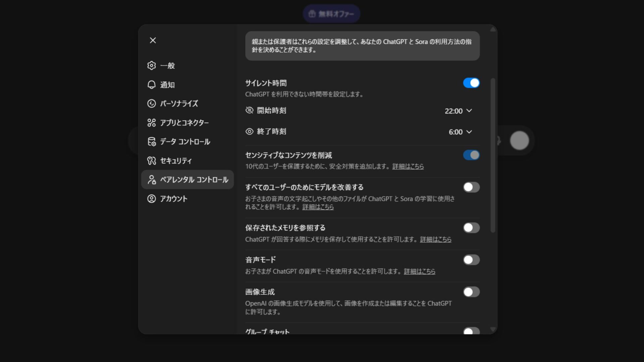Viewport: 644px width, 362px height.
Task: Open the 開始時刻 22:00 dropdown
Action: point(459,111)
